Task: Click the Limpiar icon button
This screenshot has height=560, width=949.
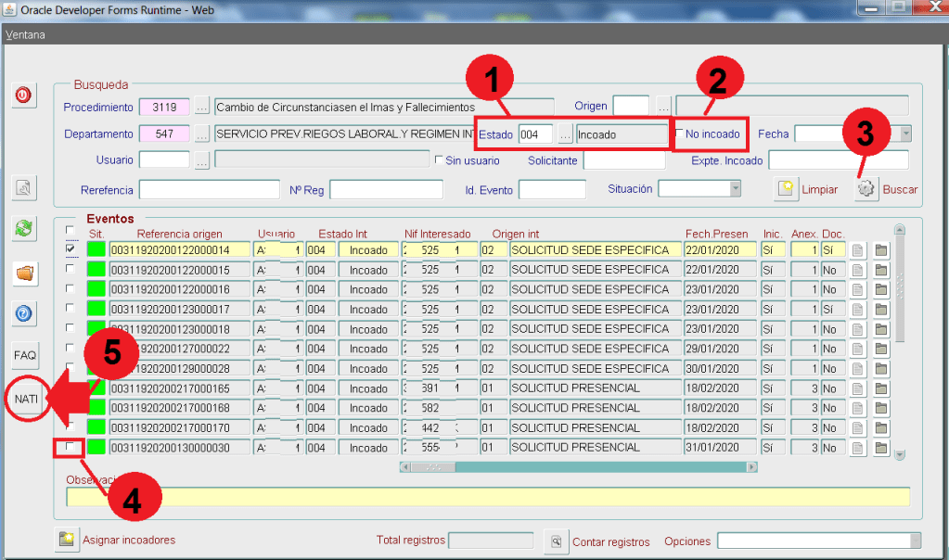Action: [x=786, y=189]
